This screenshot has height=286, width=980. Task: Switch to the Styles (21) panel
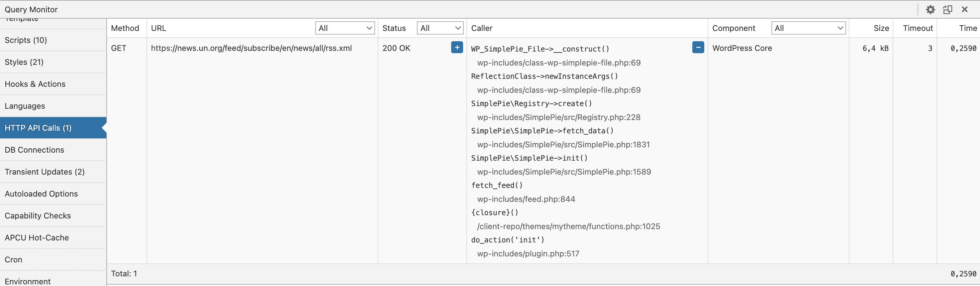click(x=24, y=62)
